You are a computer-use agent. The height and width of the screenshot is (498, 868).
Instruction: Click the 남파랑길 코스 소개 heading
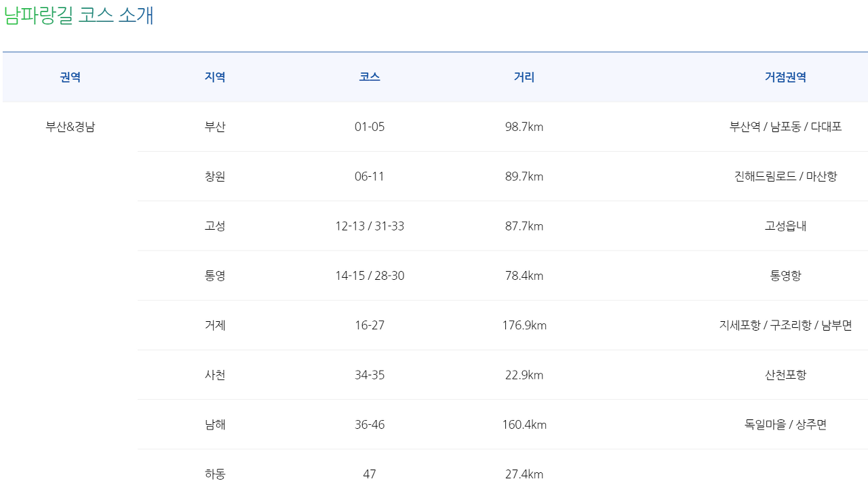coord(79,15)
